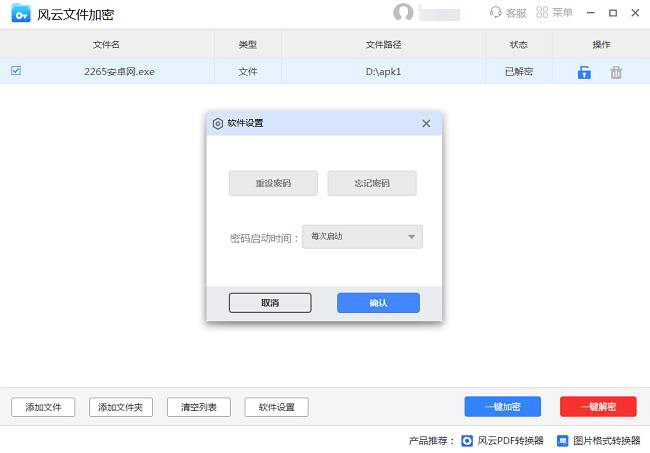Image resolution: width=650 pixels, height=453 pixels.
Task: Click the settings hexagon icon in dialog title
Action: [x=218, y=123]
